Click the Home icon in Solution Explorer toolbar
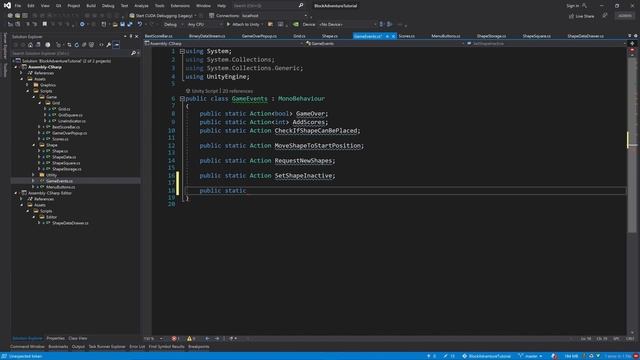The image size is (640, 360). coord(30,45)
